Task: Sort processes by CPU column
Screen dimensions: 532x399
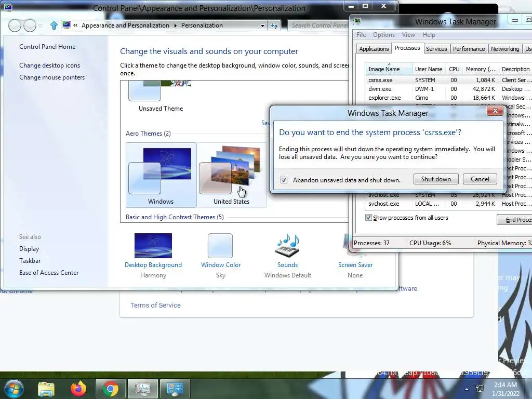Action: [454, 69]
